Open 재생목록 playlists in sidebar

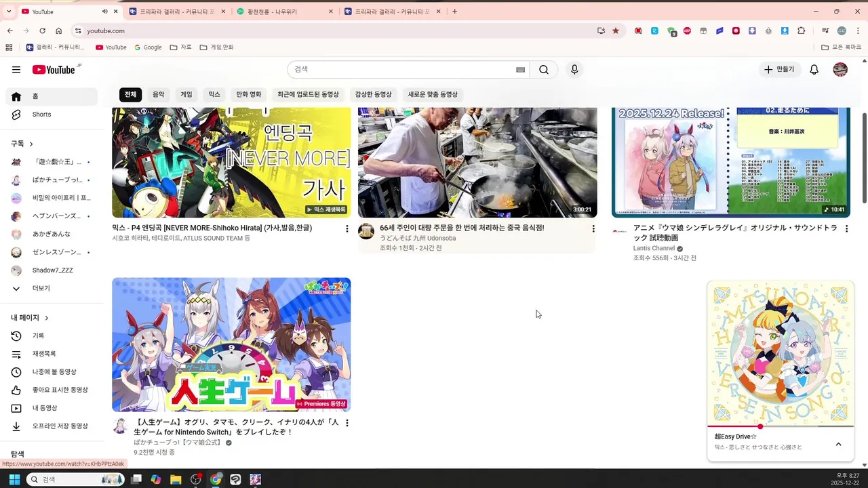point(52,354)
